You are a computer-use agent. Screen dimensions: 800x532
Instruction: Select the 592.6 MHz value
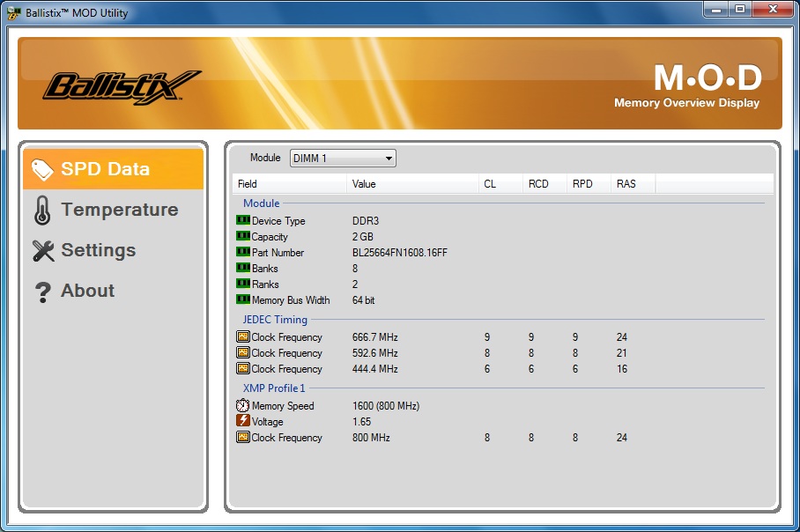click(x=375, y=353)
